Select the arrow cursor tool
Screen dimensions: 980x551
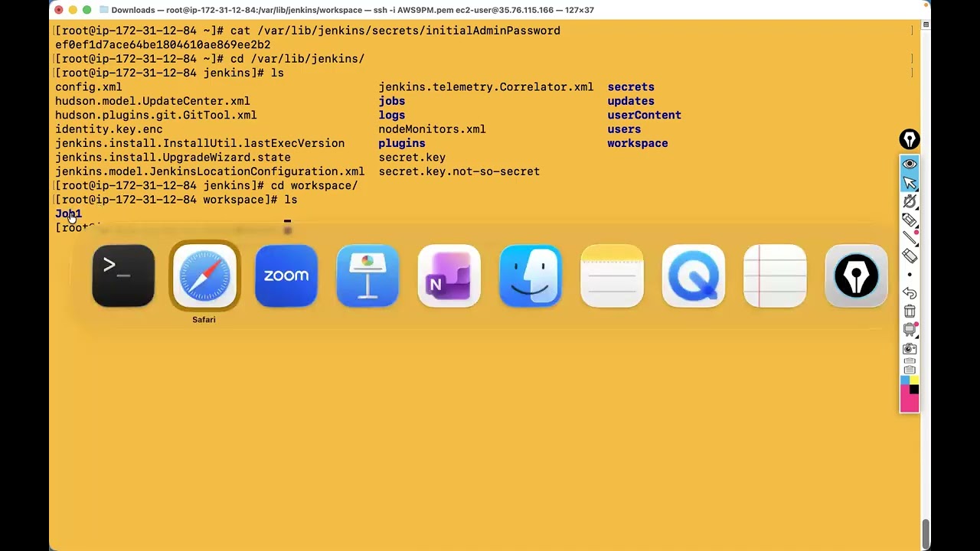point(910,182)
